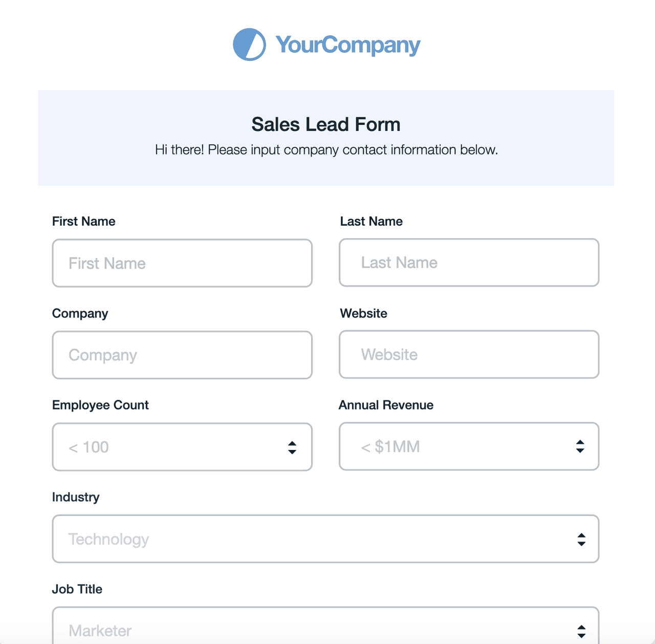Click the Industry dropdown arrows
This screenshot has height=644, width=655.
[x=581, y=539]
